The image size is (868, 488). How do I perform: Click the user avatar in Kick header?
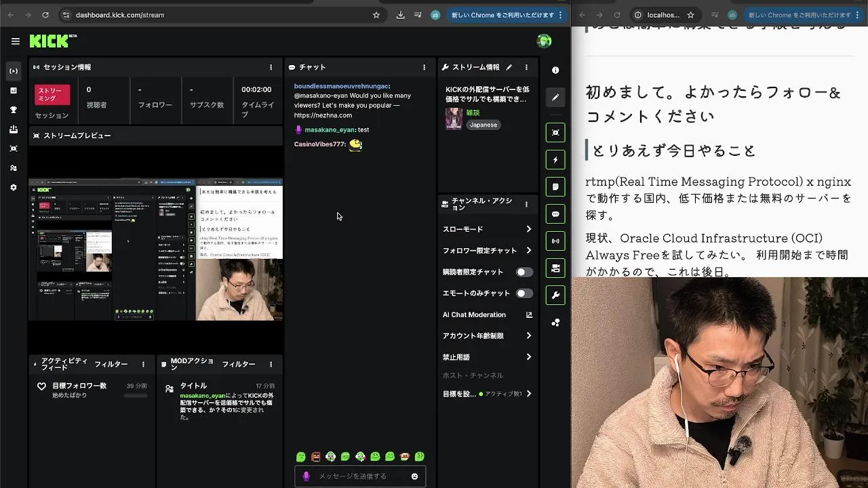[544, 41]
